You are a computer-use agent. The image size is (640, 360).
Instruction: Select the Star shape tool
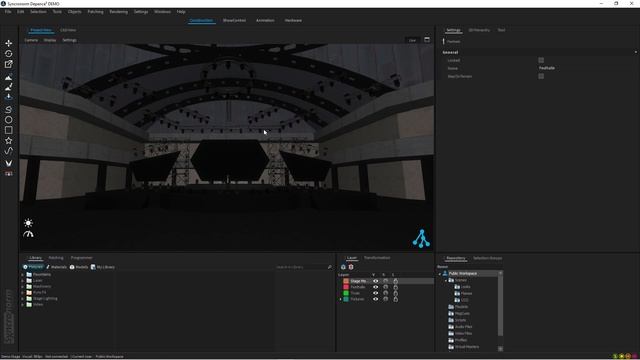pyautogui.click(x=9, y=140)
